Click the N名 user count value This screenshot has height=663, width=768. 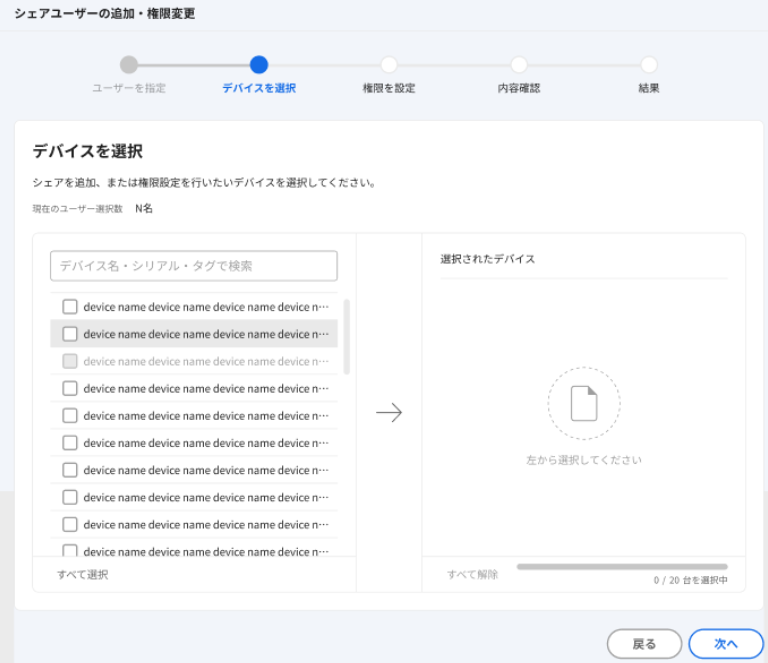click(144, 209)
